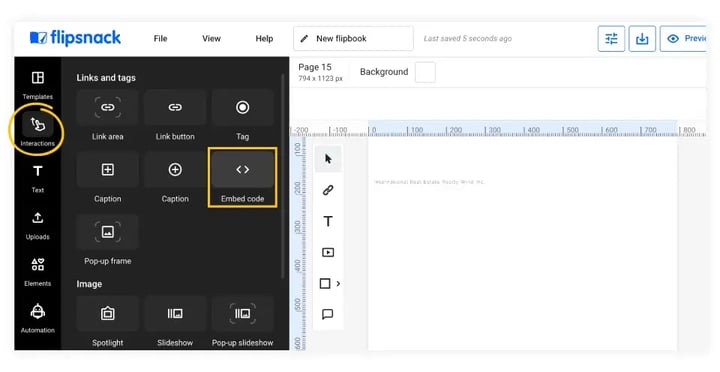Click the Page 15 label
The width and height of the screenshot is (720, 372).
point(315,67)
